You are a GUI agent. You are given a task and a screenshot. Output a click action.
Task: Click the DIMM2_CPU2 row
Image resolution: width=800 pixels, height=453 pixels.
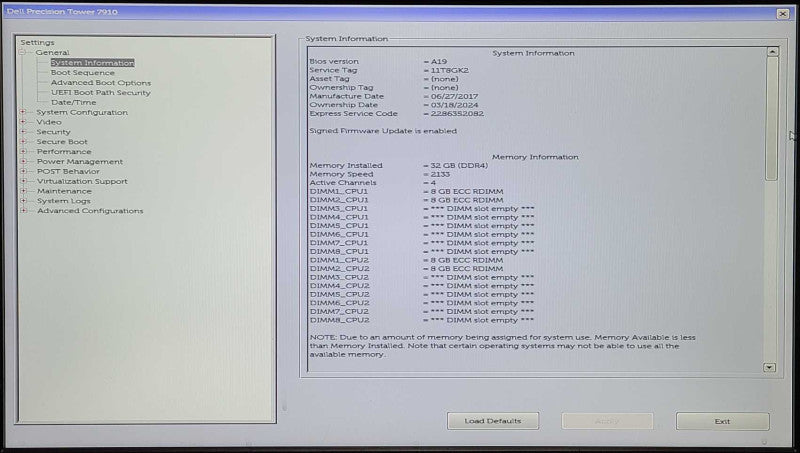(x=406, y=268)
